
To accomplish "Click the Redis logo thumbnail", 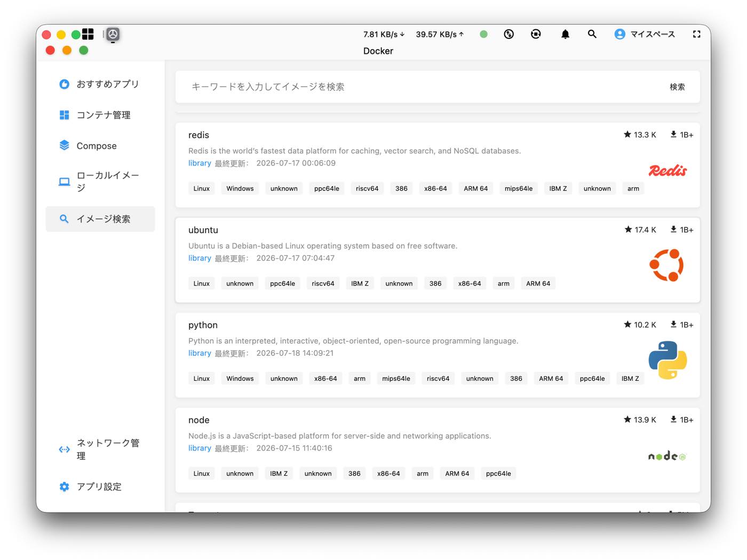I will click(x=667, y=171).
